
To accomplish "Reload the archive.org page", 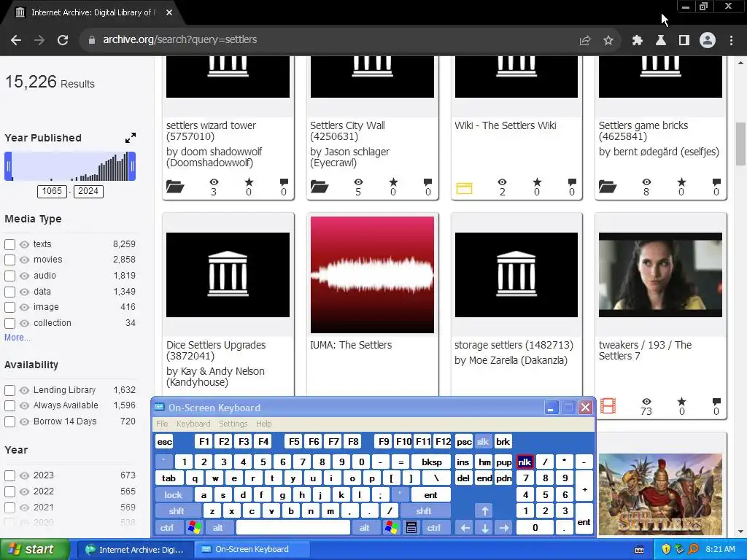I will click(x=63, y=40).
